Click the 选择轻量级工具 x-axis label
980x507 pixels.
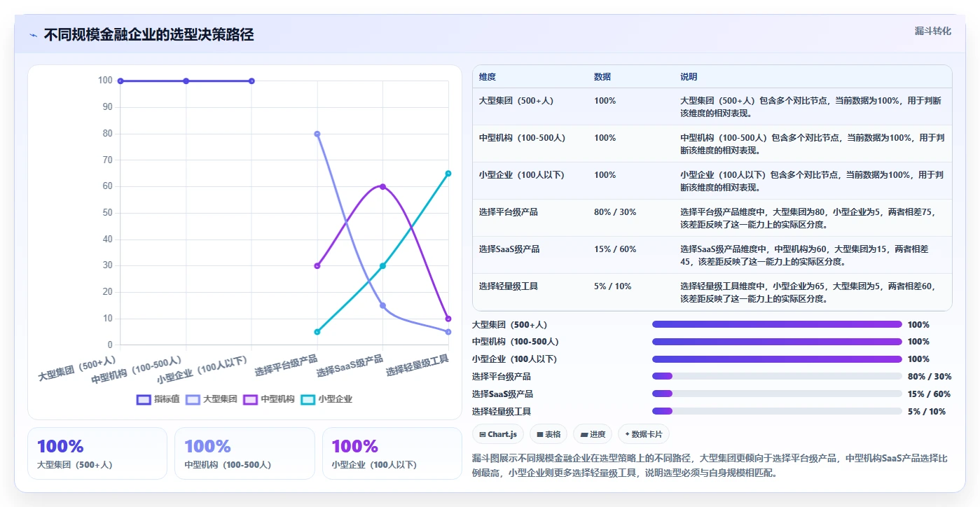[x=417, y=366]
